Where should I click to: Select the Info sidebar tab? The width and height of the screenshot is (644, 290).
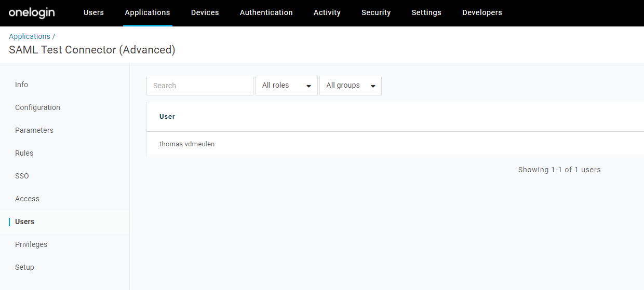[x=21, y=85]
